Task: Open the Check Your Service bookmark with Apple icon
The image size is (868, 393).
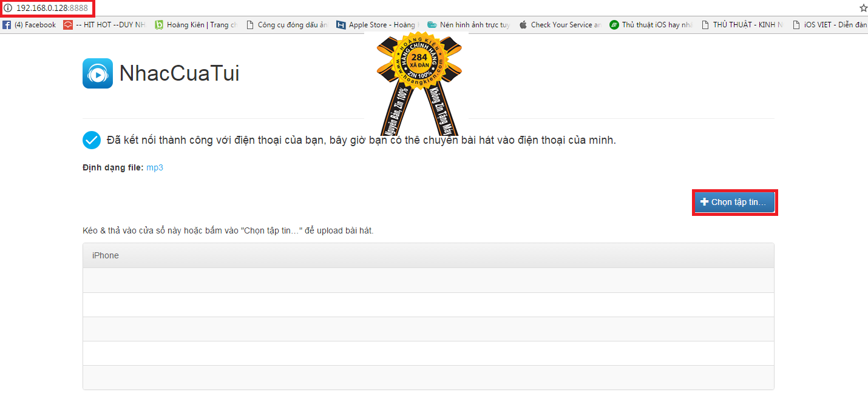Action: (x=560, y=25)
